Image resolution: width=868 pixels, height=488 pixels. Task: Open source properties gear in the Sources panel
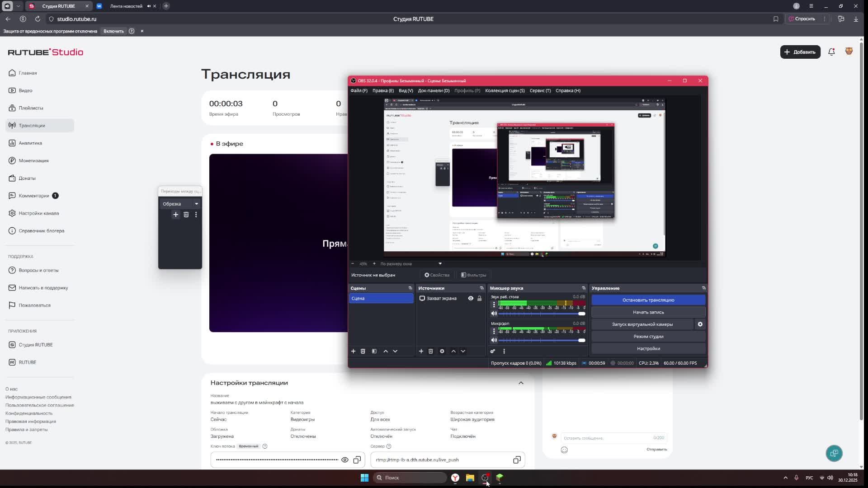pos(442,351)
